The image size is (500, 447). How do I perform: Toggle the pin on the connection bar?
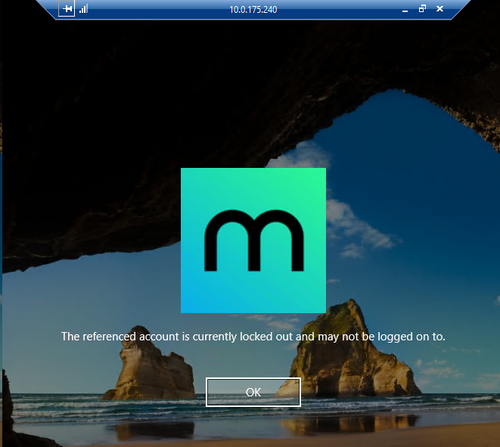(67, 8)
